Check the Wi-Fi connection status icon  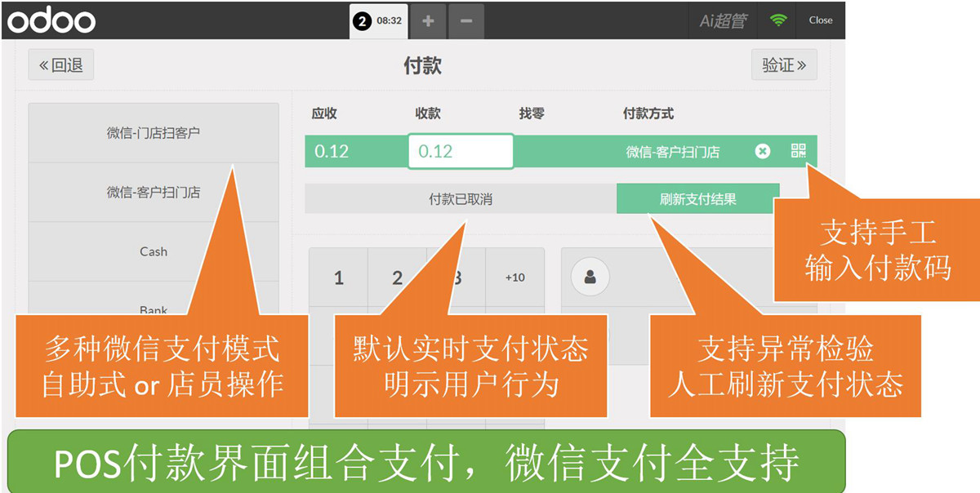coord(778,20)
